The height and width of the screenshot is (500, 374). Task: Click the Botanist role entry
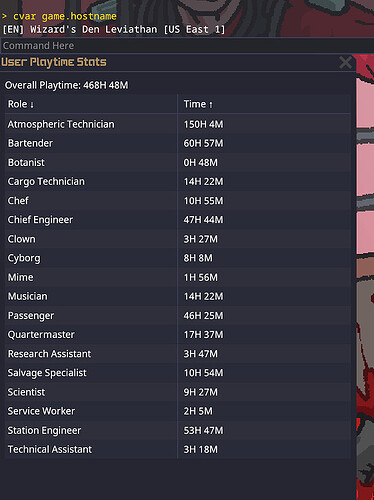coord(26,162)
